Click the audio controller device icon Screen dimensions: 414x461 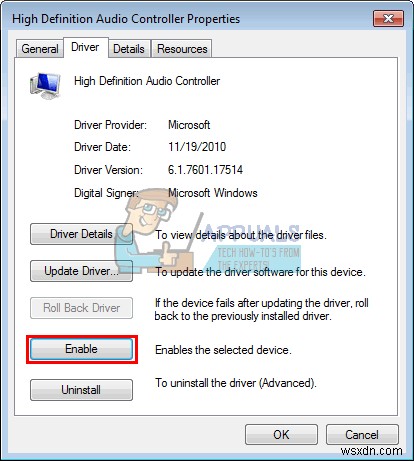tap(45, 86)
